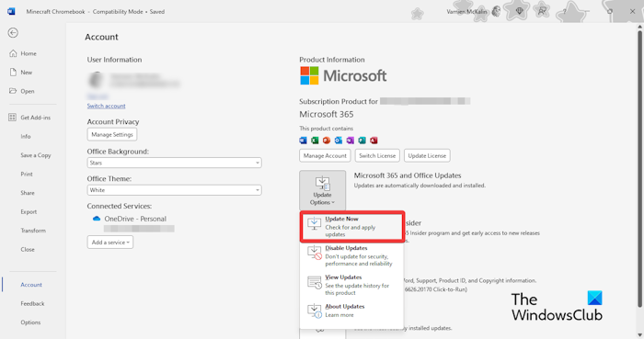Select Open in the backstage sidebar

point(27,91)
